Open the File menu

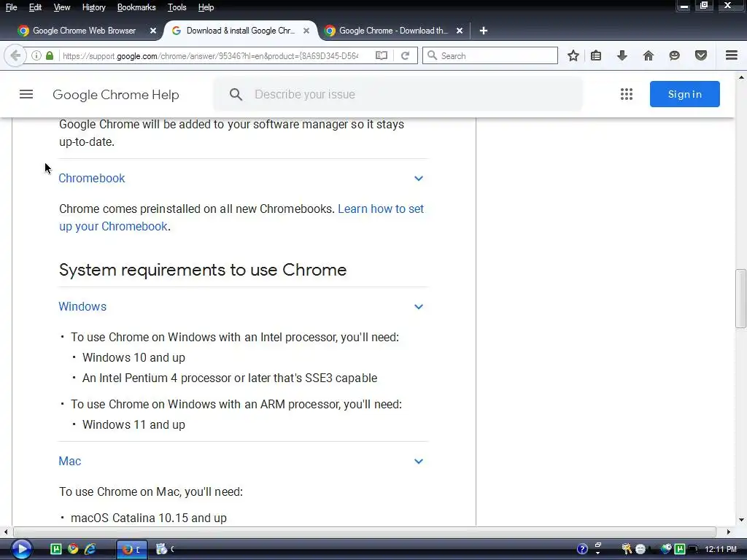tap(11, 7)
